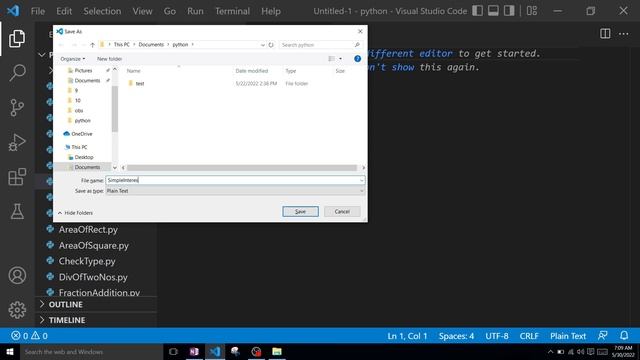Select the python folder in quick access
640x360 pixels.
tap(82, 120)
